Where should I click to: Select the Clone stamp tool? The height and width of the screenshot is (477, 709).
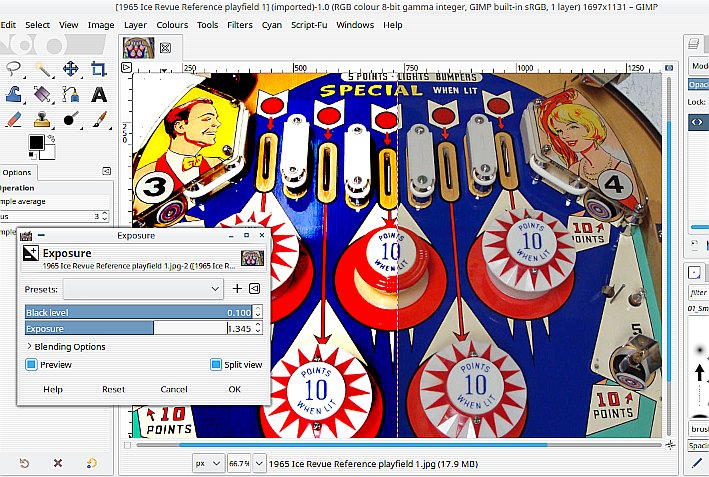(x=43, y=120)
